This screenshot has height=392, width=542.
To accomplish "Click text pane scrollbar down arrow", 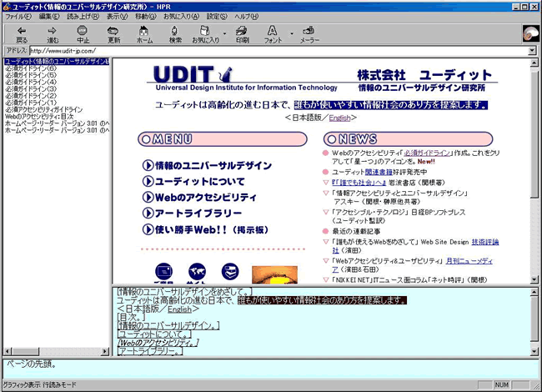I will click(x=534, y=352).
